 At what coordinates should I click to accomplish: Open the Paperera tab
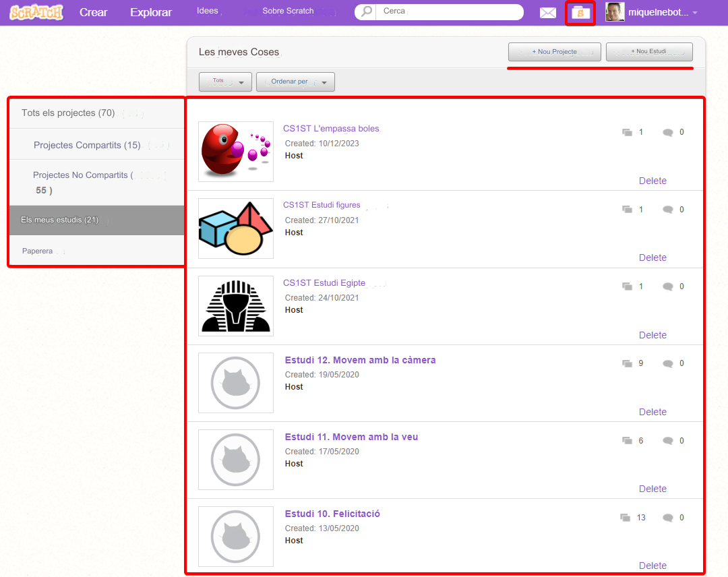click(x=37, y=251)
